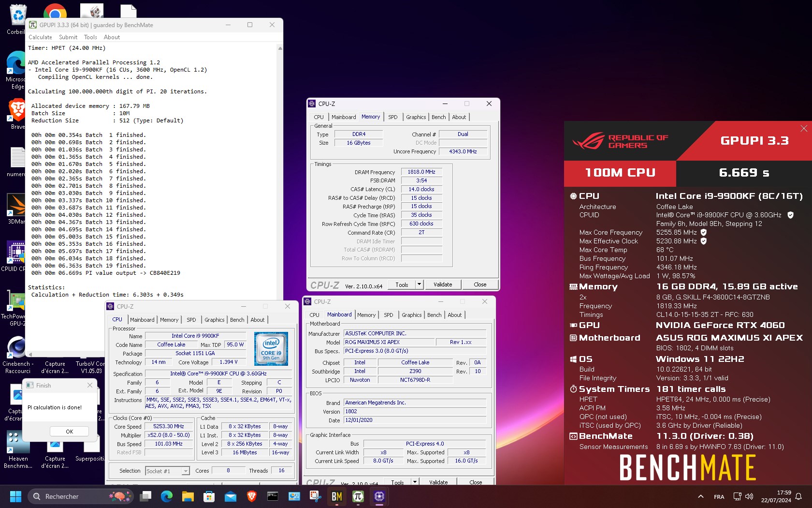The width and height of the screenshot is (812, 508).
Task: Switch to Mainboard tab in CPU-Z Memory window
Action: [x=344, y=117]
